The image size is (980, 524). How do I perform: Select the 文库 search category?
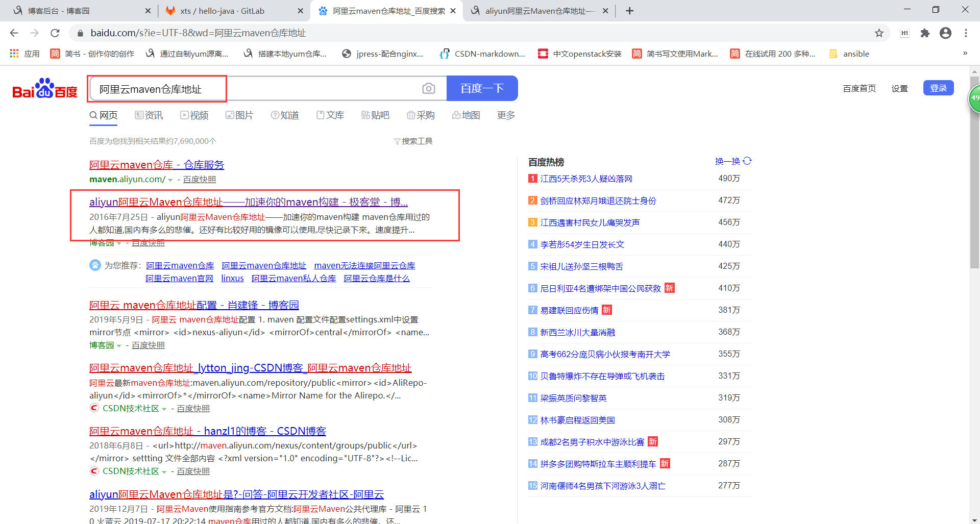tap(330, 115)
